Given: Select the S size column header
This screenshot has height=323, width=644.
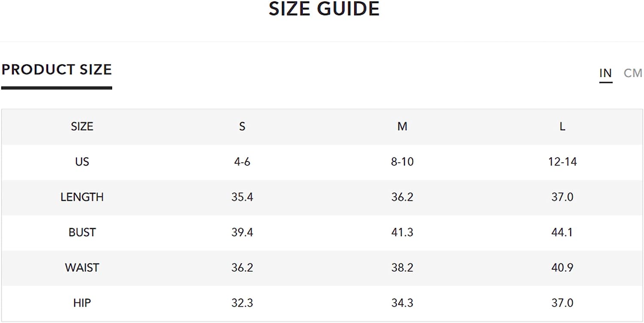Looking at the screenshot, I should click(242, 126).
